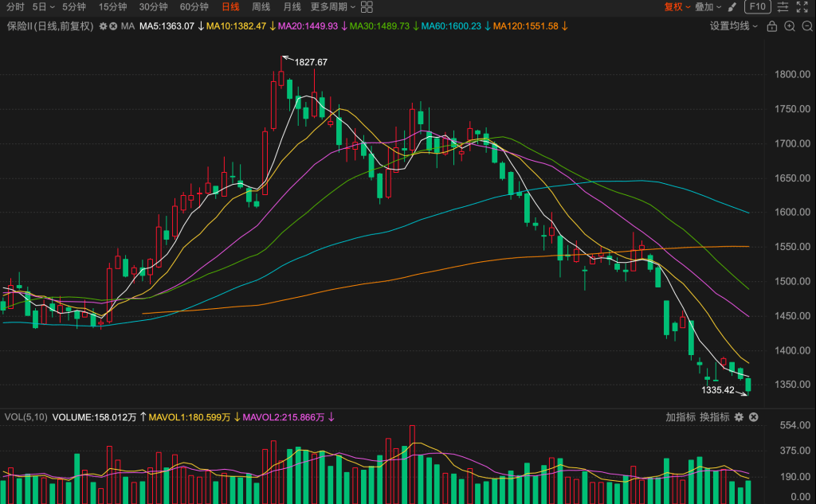Open VOL indicator settings gear
816x504 pixels.
[739, 417]
